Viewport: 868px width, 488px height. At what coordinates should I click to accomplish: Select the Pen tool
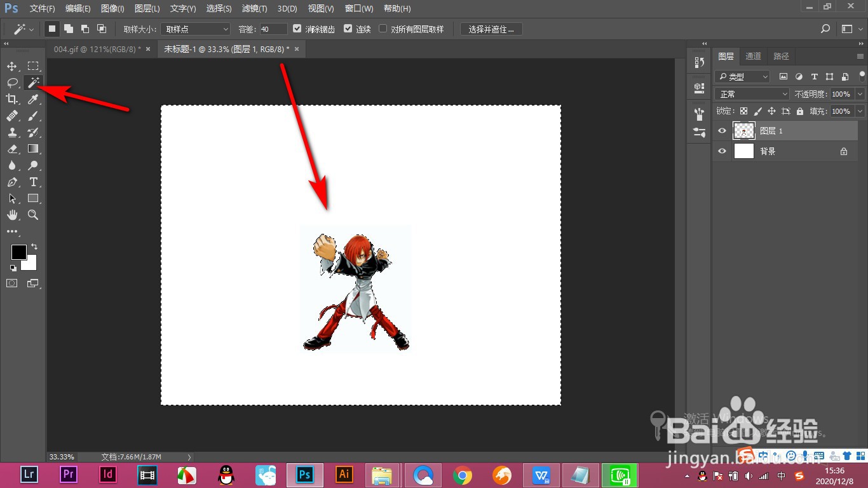[12, 182]
